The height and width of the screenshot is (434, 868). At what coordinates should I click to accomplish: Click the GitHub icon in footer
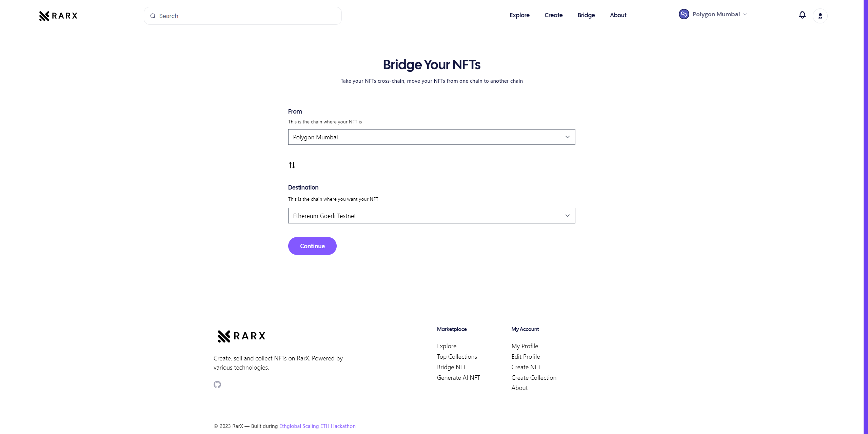point(217,385)
